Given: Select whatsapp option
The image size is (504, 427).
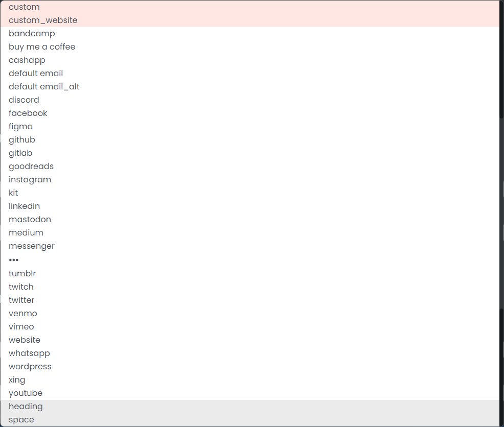Looking at the screenshot, I should tap(250, 353).
